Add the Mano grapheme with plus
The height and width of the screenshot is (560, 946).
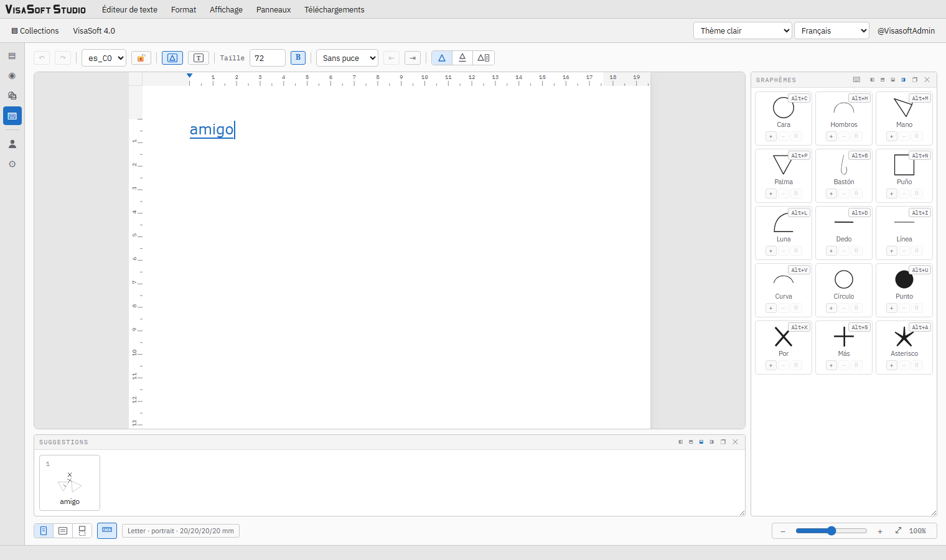click(x=892, y=136)
